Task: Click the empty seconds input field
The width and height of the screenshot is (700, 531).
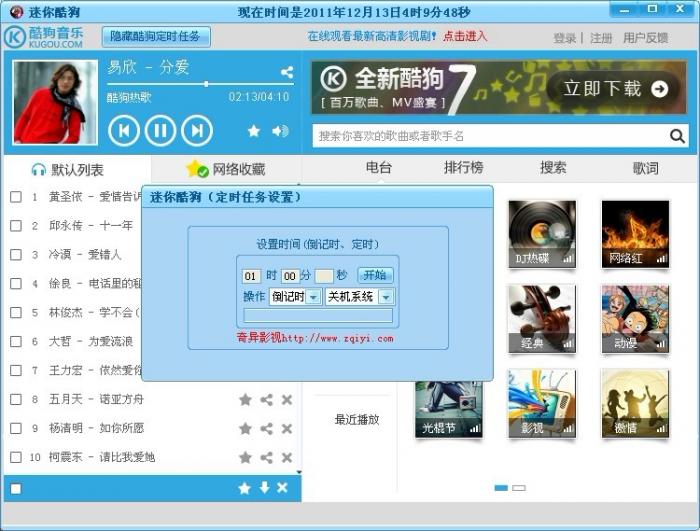Action: tap(324, 276)
